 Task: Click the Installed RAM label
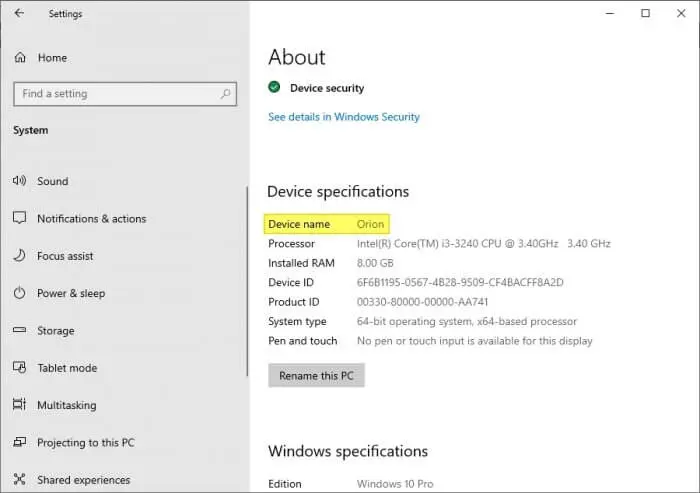(301, 263)
